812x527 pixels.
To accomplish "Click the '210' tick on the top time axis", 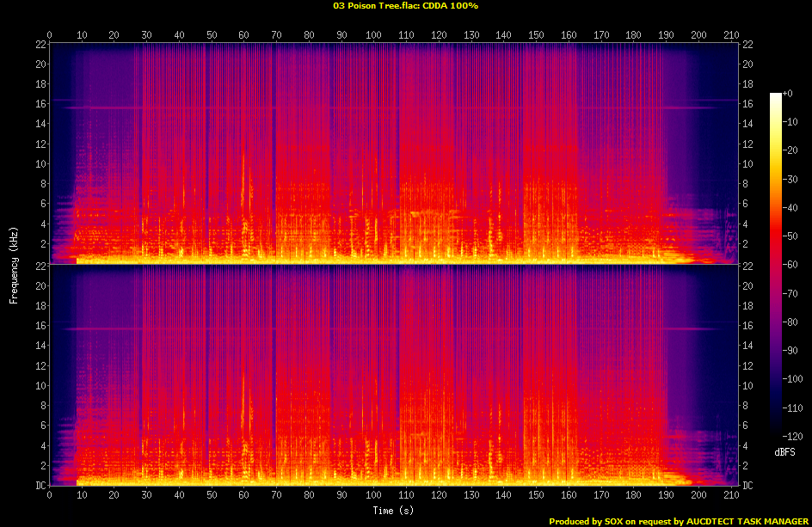I will coord(731,35).
